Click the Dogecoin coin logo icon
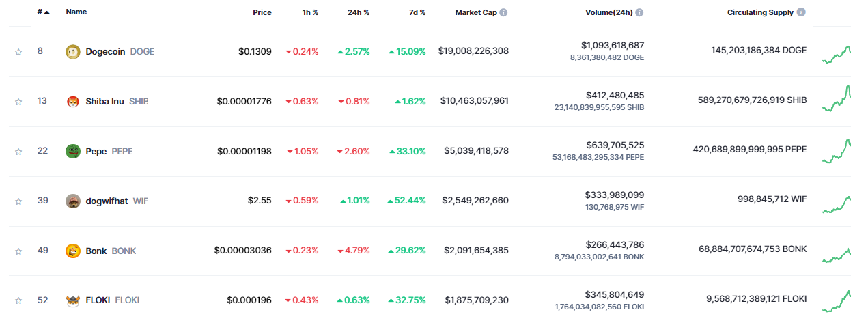The image size is (868, 323). click(72, 51)
